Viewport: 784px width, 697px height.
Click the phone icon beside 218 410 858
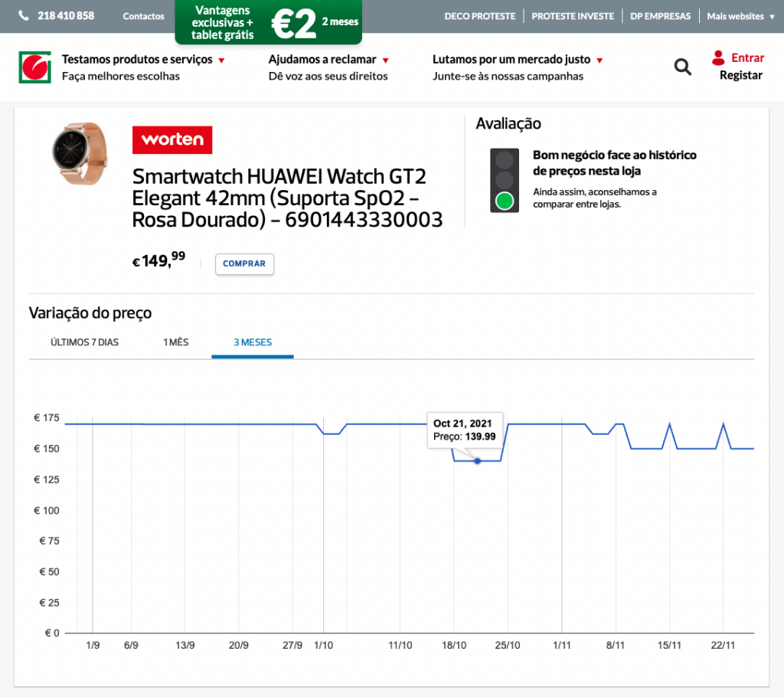click(24, 16)
